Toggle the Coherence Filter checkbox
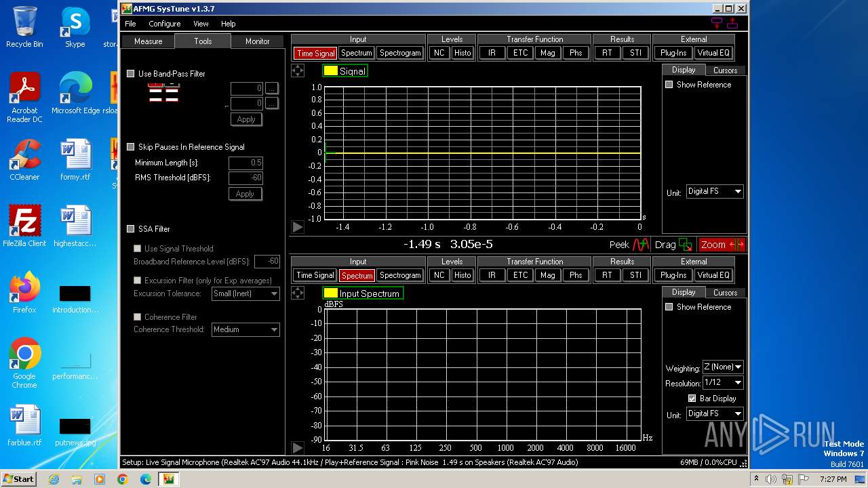 pos(138,317)
